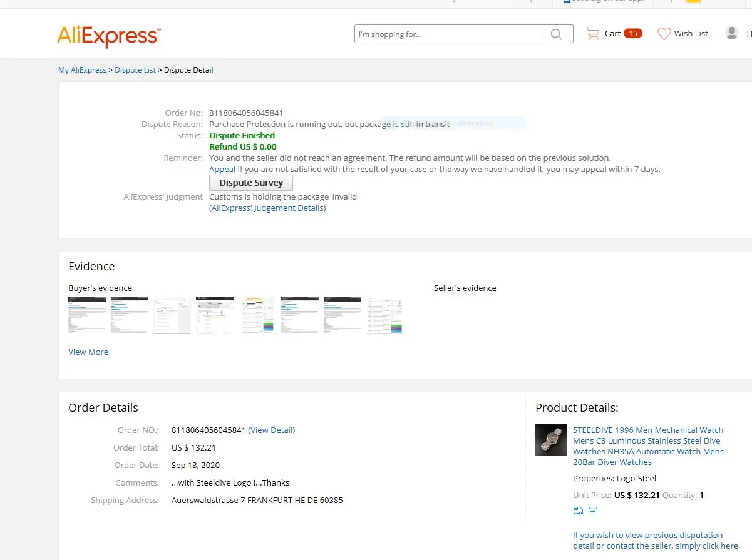This screenshot has width=752, height=560.
Task: Focus the 'I'm shopping for...' search box
Action: (448, 34)
